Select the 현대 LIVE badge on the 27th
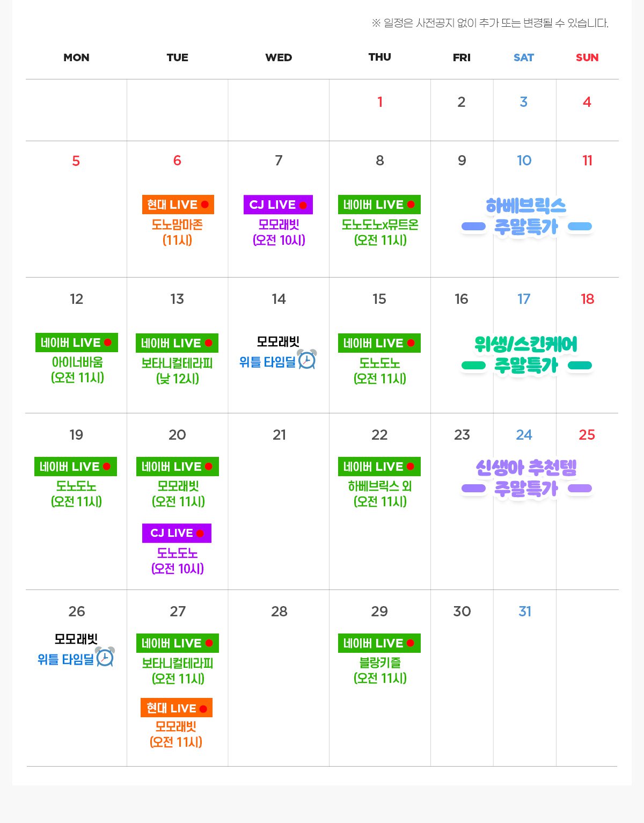This screenshot has width=644, height=823. pos(177,708)
